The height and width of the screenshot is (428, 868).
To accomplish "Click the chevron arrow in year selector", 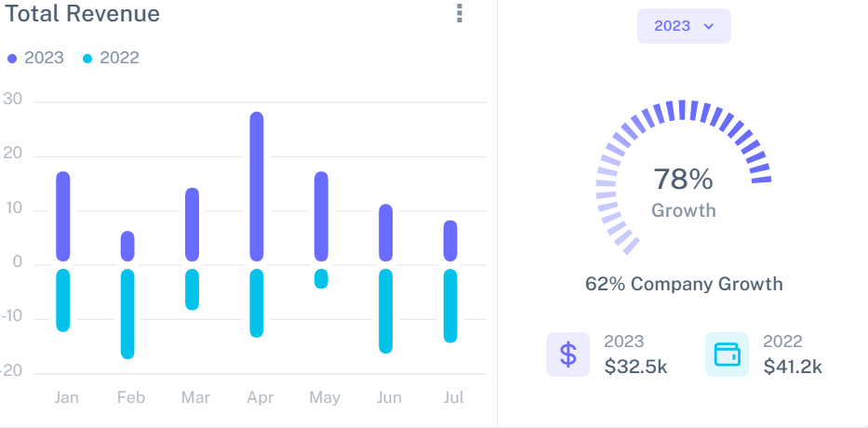I will click(x=709, y=26).
